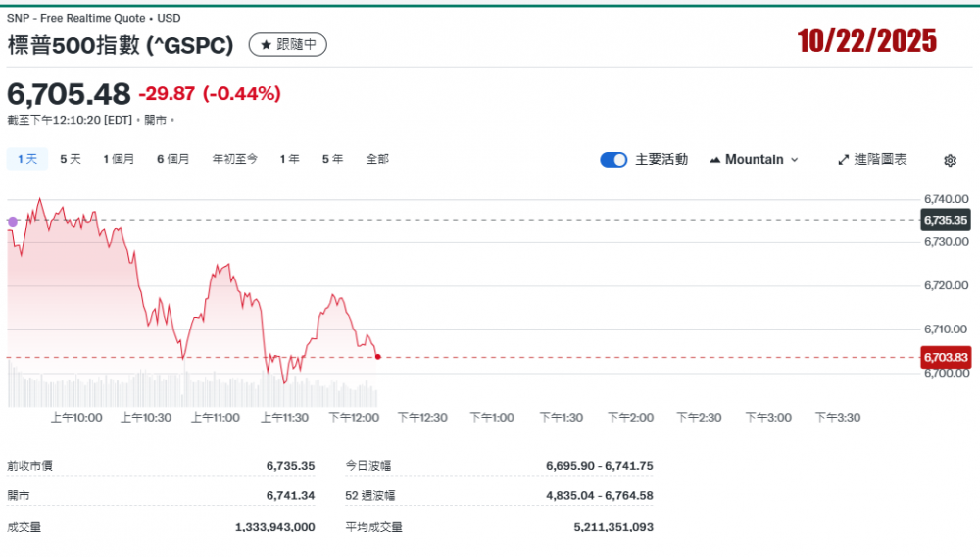Click the red dot at the end of the price line
The height and width of the screenshot is (557, 980).
click(378, 357)
